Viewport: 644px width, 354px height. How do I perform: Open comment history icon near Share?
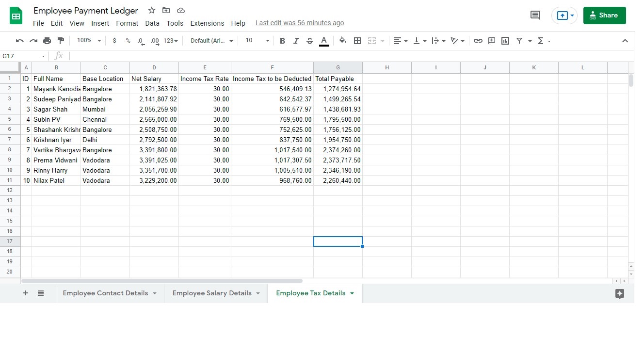click(535, 16)
